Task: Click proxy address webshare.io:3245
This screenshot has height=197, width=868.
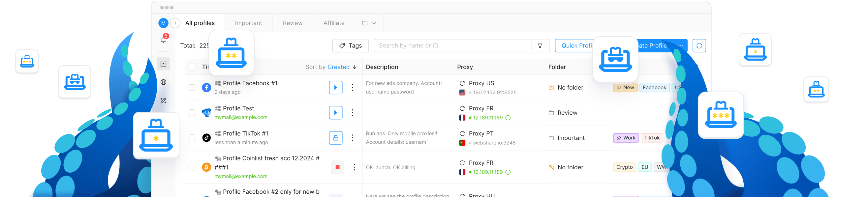Action: point(494,143)
